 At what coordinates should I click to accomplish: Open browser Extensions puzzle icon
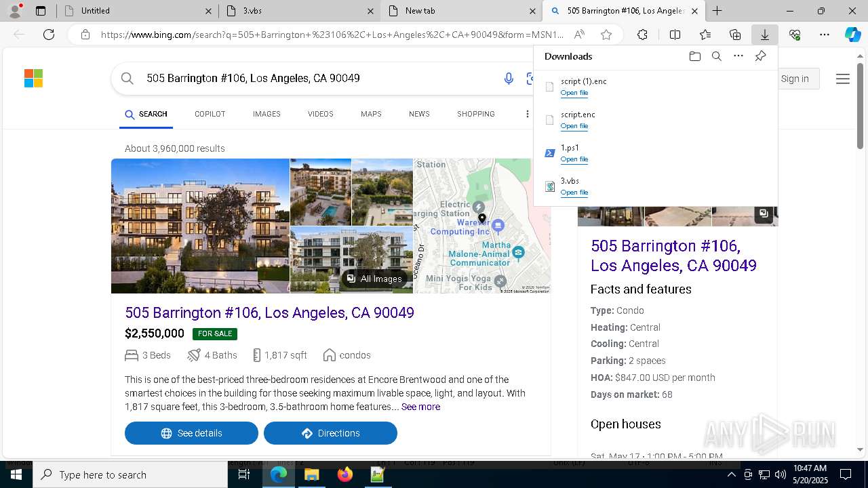[642, 35]
